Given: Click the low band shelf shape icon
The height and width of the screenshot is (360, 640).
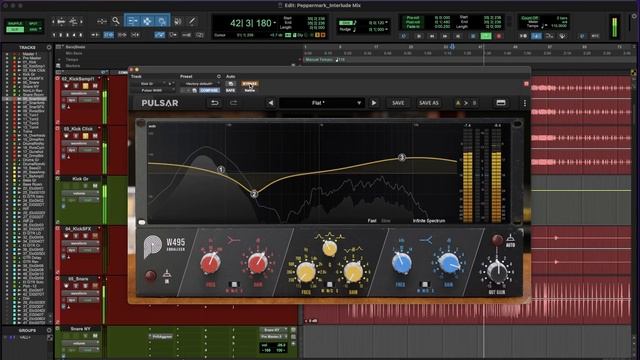Looking at the screenshot, I should [233, 240].
